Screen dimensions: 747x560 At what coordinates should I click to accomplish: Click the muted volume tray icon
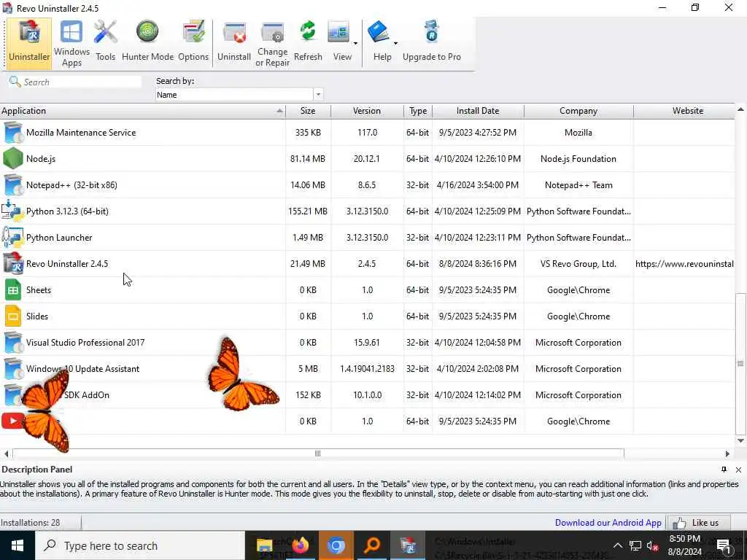[653, 545]
